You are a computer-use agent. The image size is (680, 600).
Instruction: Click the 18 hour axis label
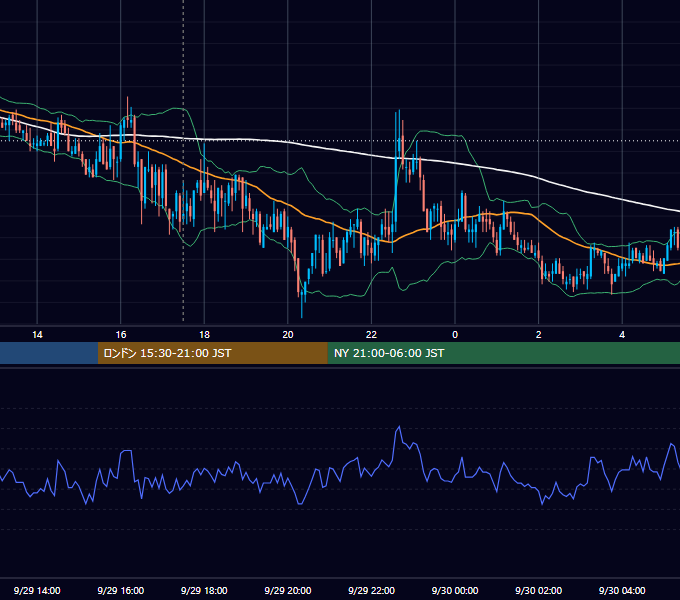point(204,335)
